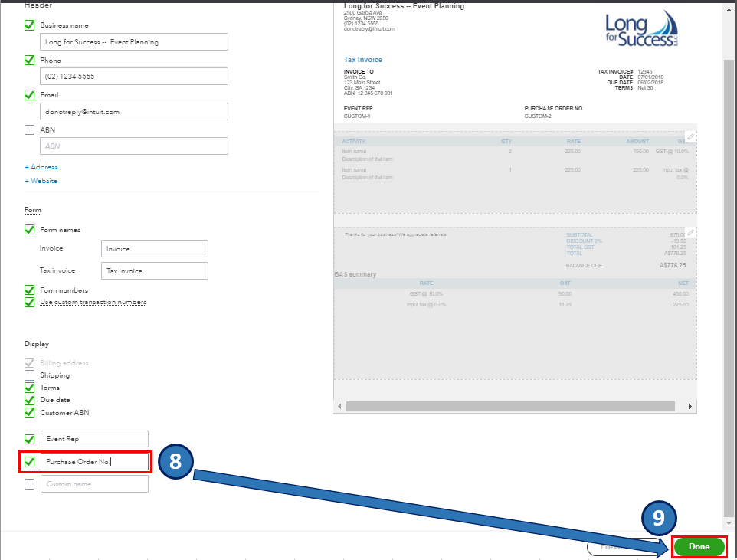Click the DUE DATE label in preview
This screenshot has width=737, height=560.
pyautogui.click(x=620, y=82)
